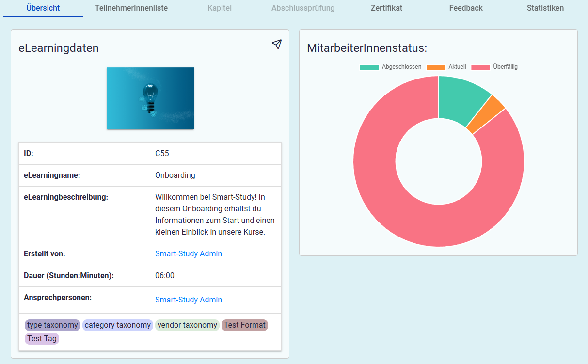Open Smart-Study Admin link under Ansprechpersonen
The width and height of the screenshot is (588, 364).
(x=189, y=300)
